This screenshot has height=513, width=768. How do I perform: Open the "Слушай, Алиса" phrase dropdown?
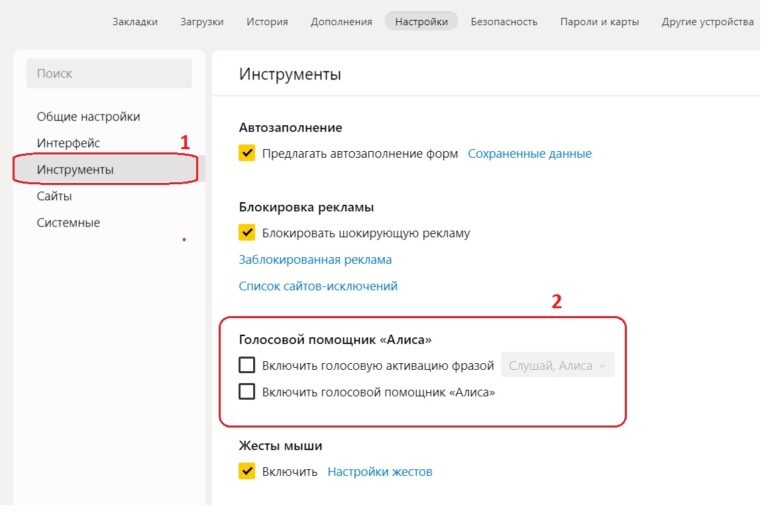tap(557, 366)
